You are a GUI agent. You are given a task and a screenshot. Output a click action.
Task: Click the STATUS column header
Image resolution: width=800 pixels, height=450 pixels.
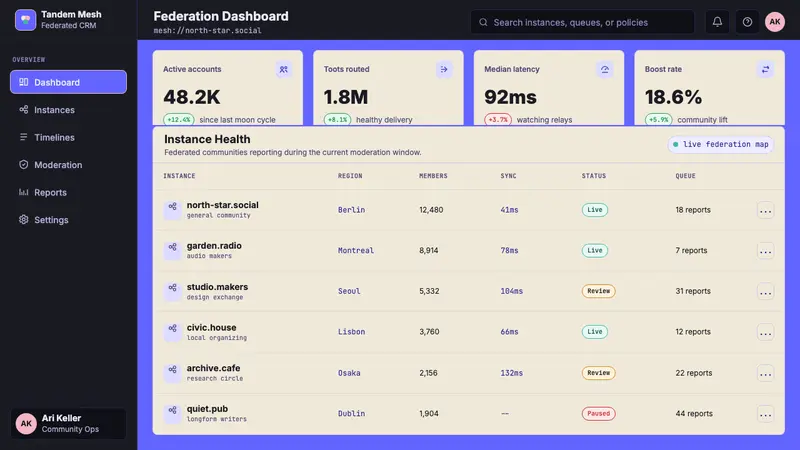point(594,176)
